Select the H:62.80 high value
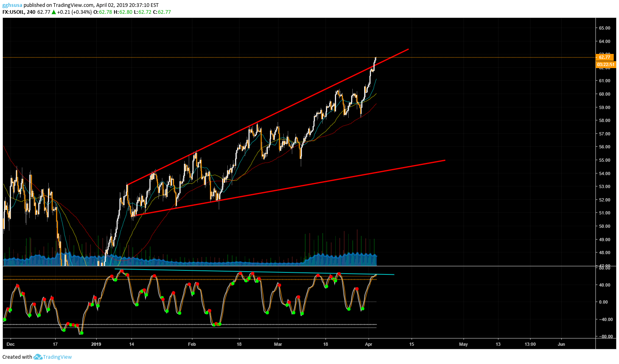The image size is (619, 364). coord(123,12)
